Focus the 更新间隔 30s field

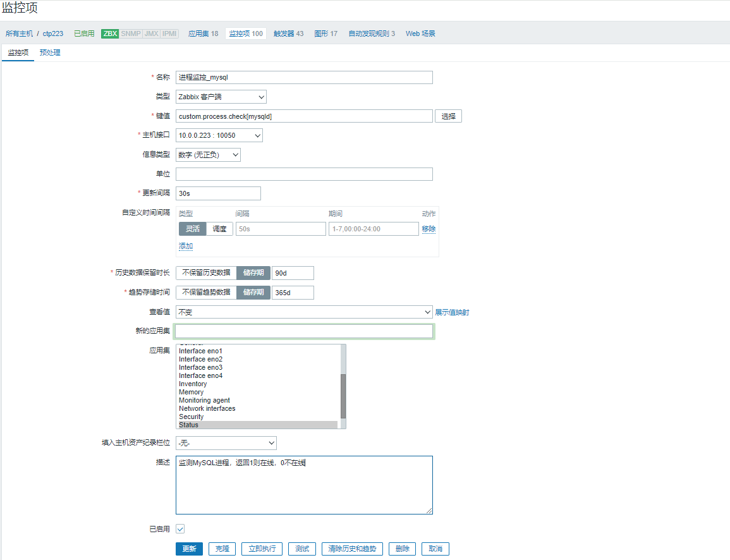pos(218,193)
